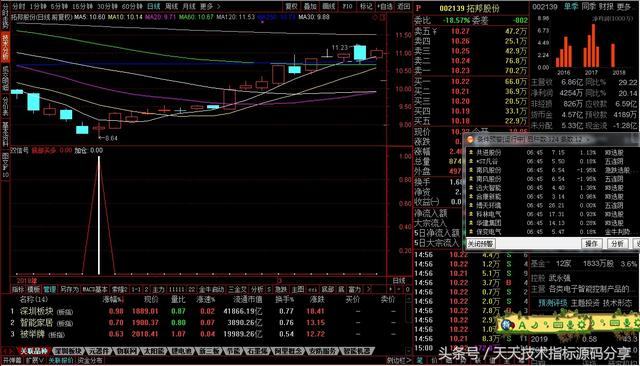This screenshot has width=640, height=366.
Task: Expand the 更多 periods menu
Action: click(209, 7)
